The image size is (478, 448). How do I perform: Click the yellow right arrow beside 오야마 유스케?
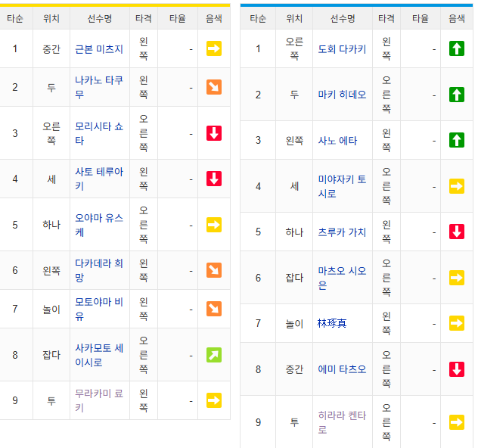tap(214, 225)
